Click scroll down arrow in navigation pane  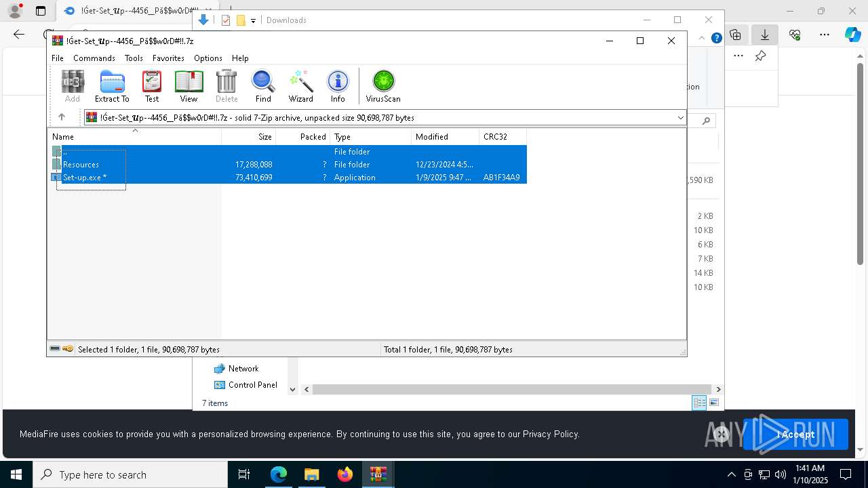click(293, 389)
